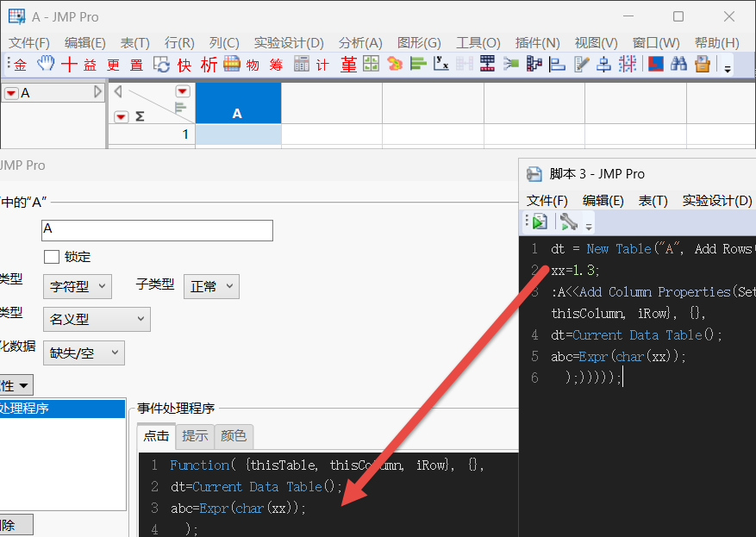
Task: Click the red 金 toolbar icon
Action: 20,65
